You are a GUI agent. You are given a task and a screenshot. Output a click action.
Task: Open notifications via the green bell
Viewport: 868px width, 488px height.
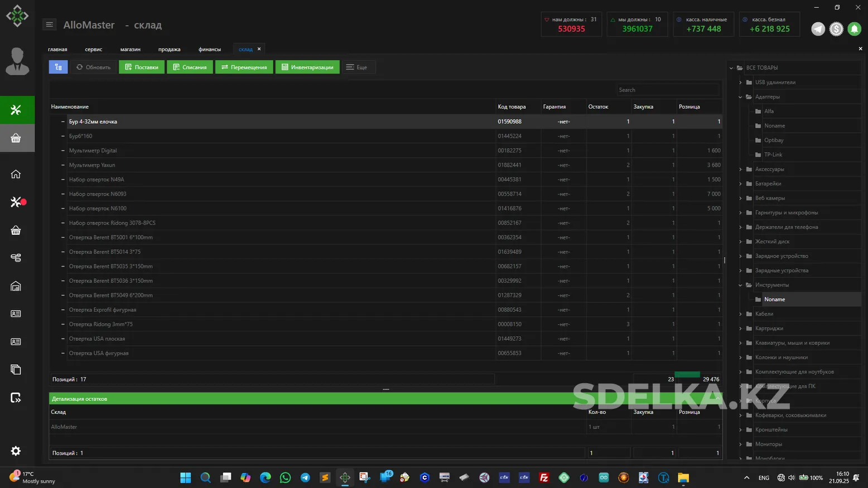pos(854,29)
